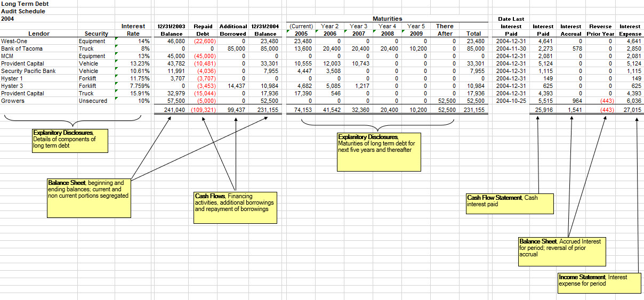This screenshot has width=644, height=300.
Task: Click the "Lendor" column header cell
Action: (39, 34)
